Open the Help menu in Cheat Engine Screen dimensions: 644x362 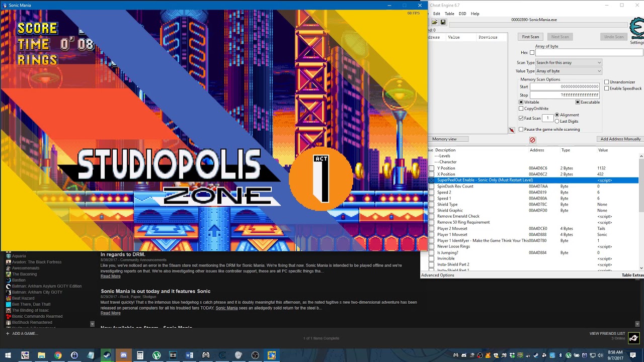point(475,14)
